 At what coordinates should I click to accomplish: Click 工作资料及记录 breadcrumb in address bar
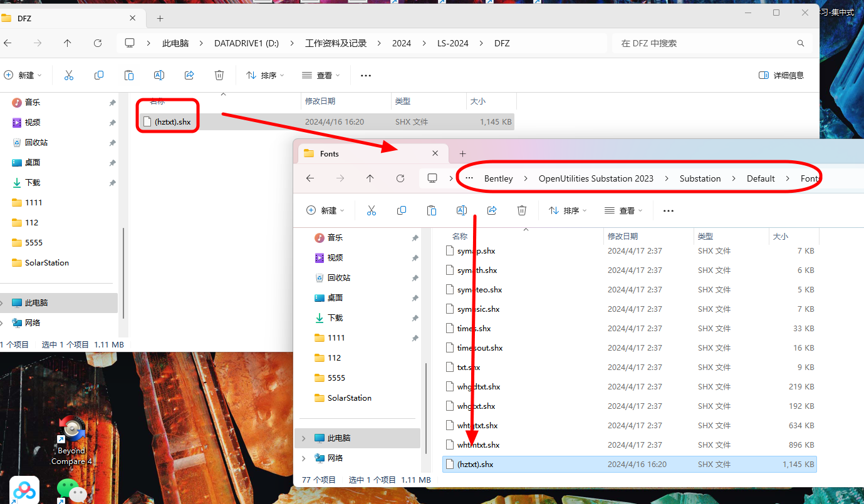[336, 43]
